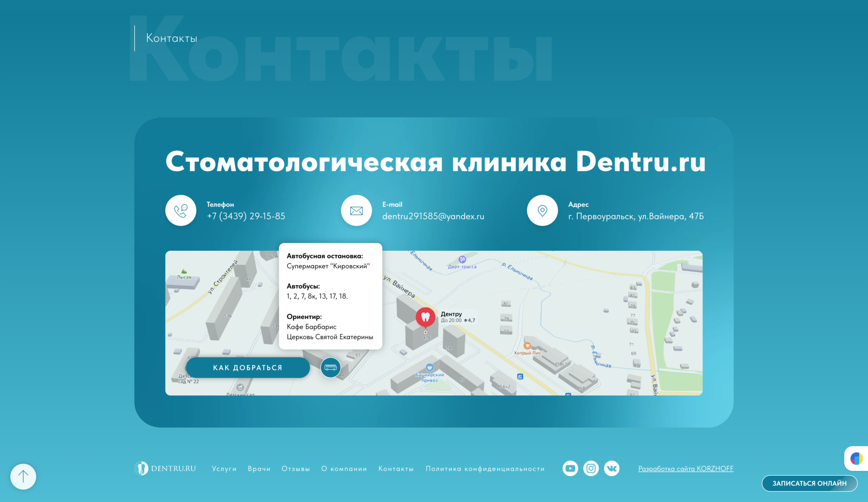Click the E-mail label

(x=392, y=204)
